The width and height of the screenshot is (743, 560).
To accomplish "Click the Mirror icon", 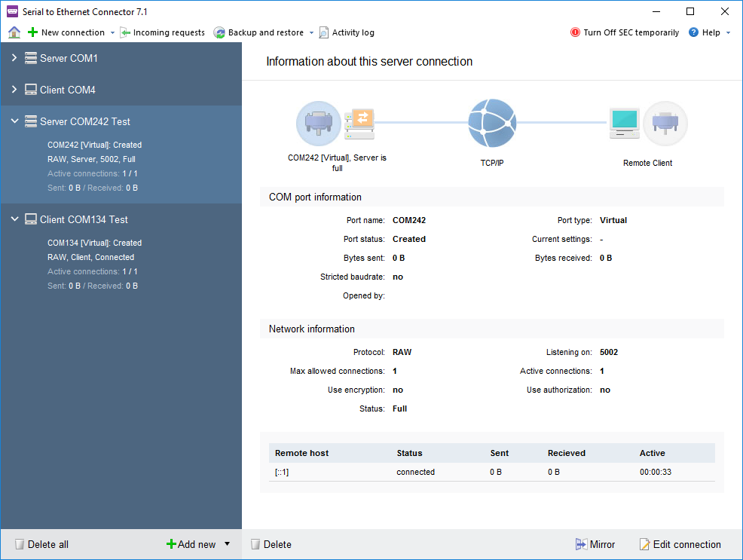I will (x=581, y=544).
